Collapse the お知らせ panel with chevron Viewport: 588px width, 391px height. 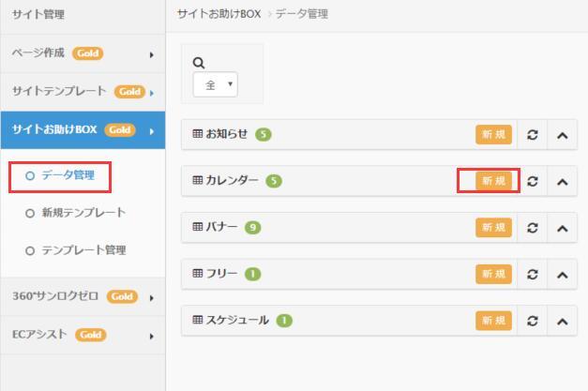coord(562,135)
